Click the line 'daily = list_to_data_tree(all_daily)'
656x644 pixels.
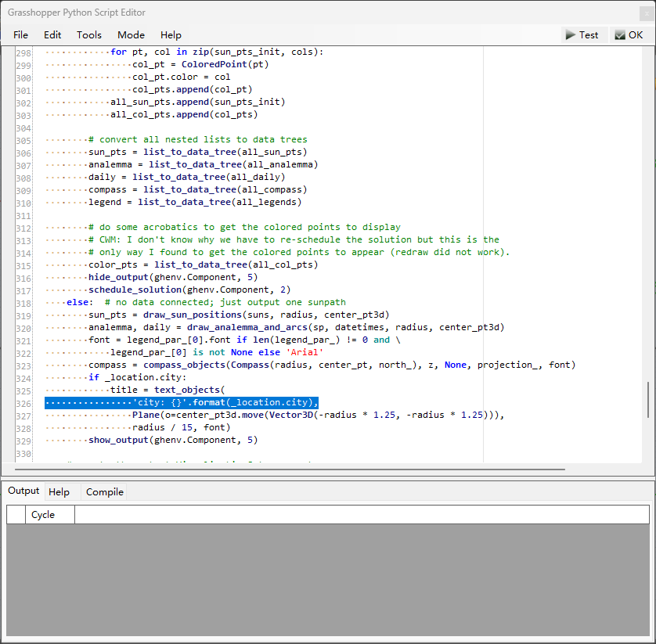186,178
